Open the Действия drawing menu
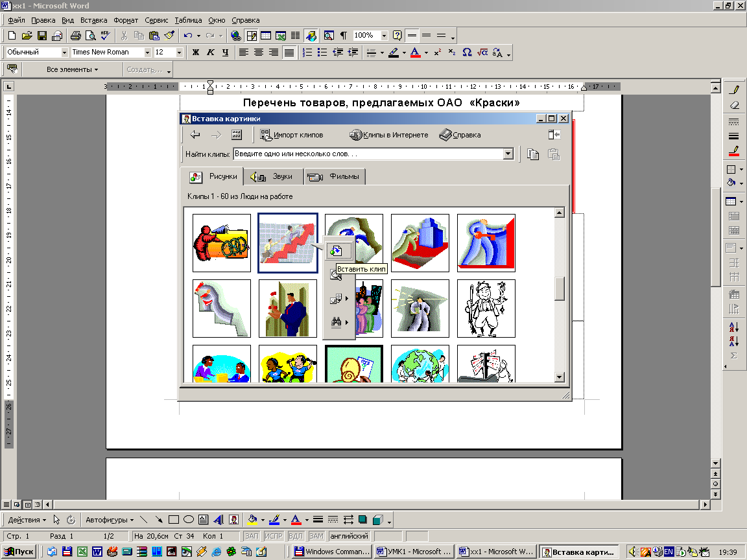Viewport: 747px width, 560px height. (x=27, y=520)
